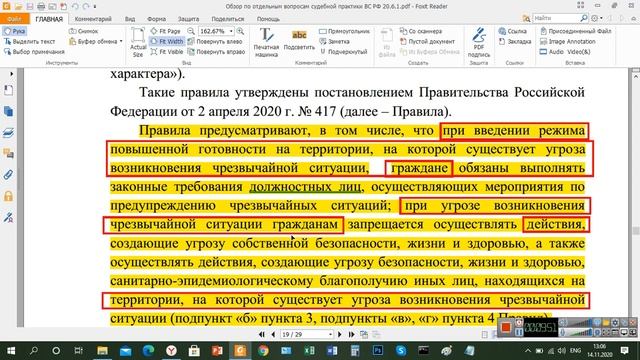
Task: Open the Файл tab
Action: tap(14, 19)
